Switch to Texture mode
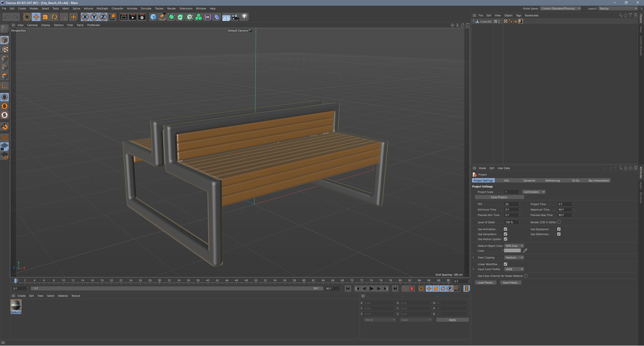Screen dimensions: 644x346 click(5, 49)
